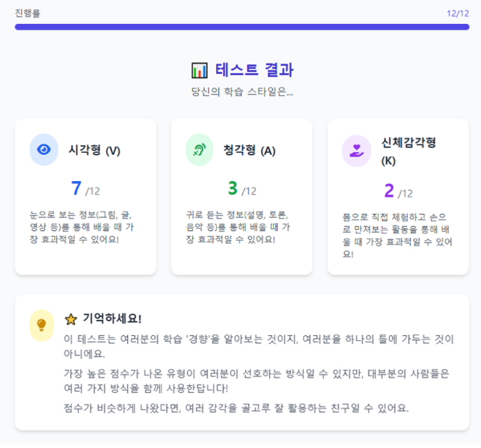This screenshot has height=448, width=481.
Task: Click the lightbulb icon in reminder card
Action: (42, 325)
